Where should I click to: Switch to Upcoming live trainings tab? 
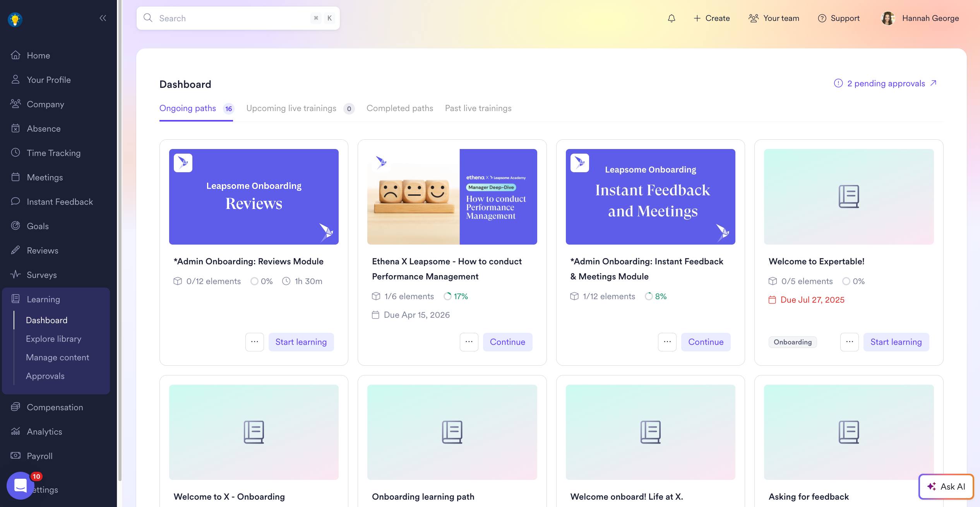pos(291,108)
